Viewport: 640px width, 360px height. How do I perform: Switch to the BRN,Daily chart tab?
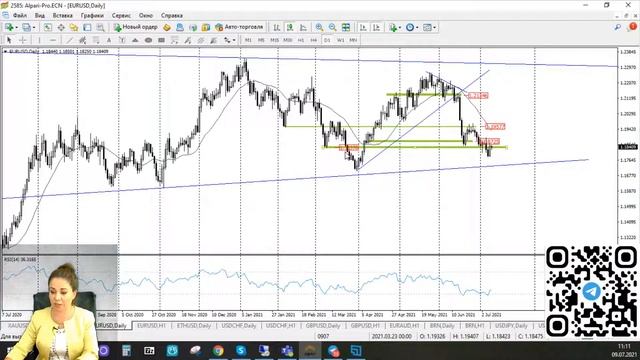442,326
